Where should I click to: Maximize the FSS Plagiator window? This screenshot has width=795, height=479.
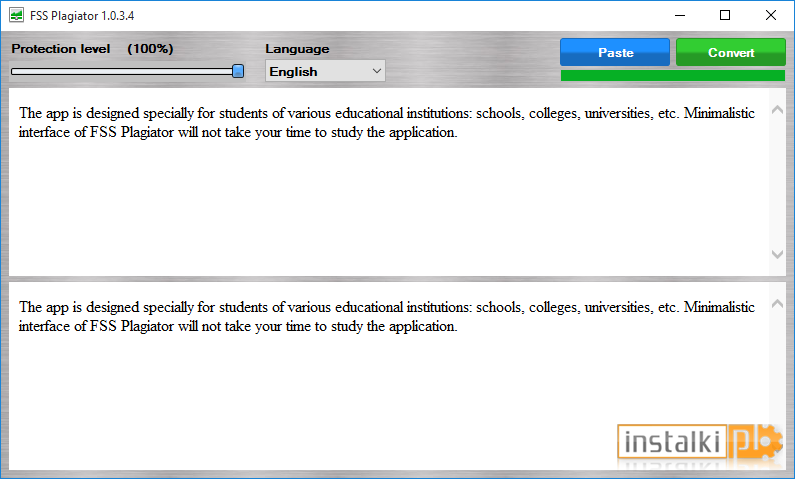(725, 15)
